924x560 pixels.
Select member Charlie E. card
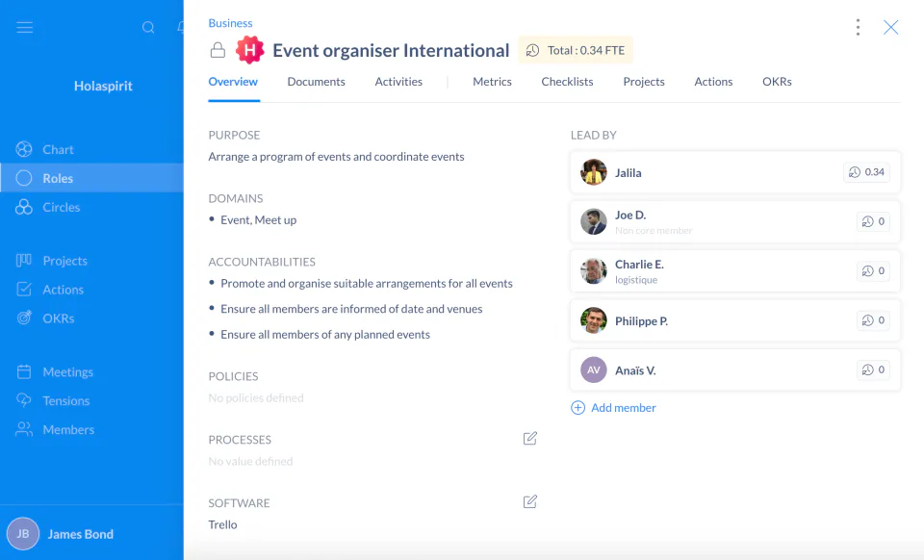coord(712,271)
